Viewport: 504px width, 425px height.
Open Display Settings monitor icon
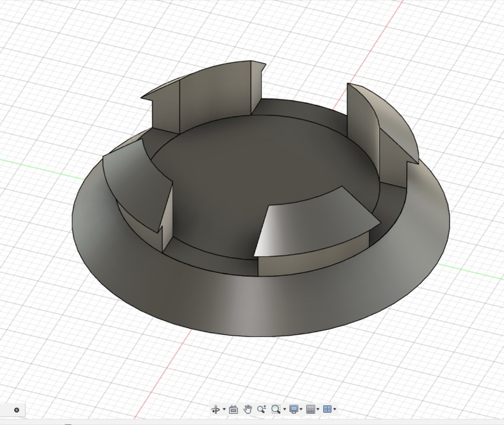pos(293,409)
